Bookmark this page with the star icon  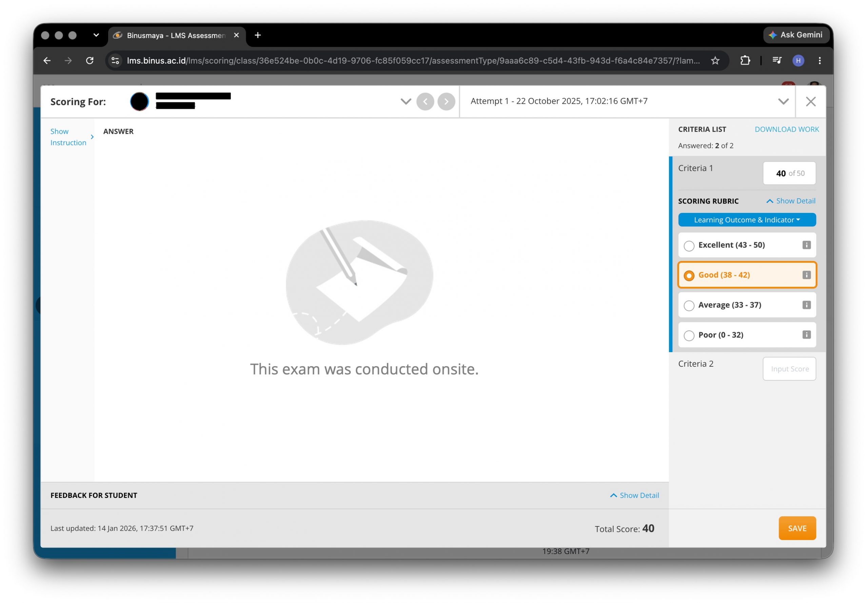click(715, 60)
